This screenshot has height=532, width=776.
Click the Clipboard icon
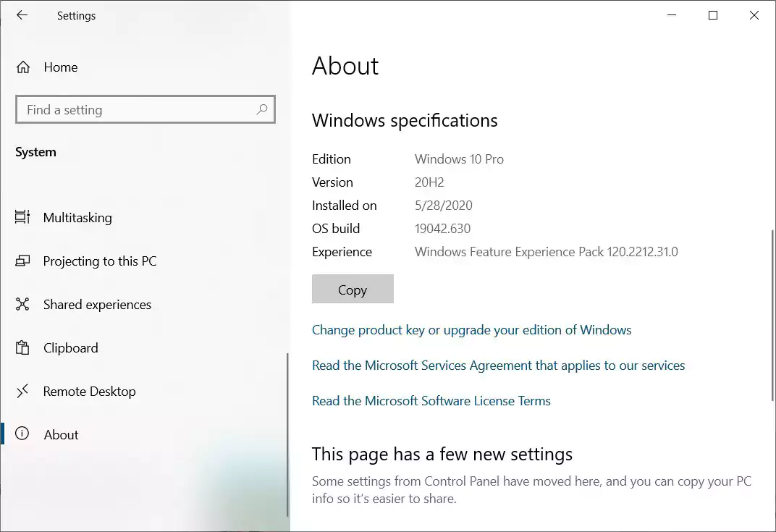point(22,347)
